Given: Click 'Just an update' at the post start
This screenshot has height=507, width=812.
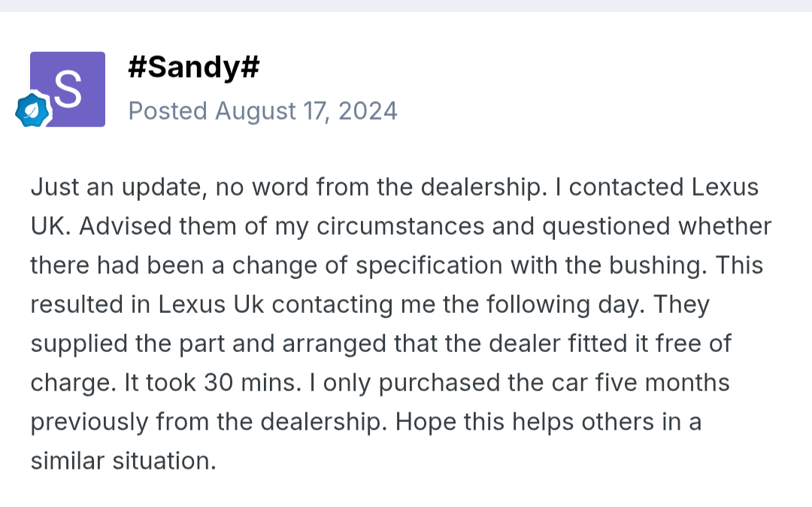Looking at the screenshot, I should [119, 187].
